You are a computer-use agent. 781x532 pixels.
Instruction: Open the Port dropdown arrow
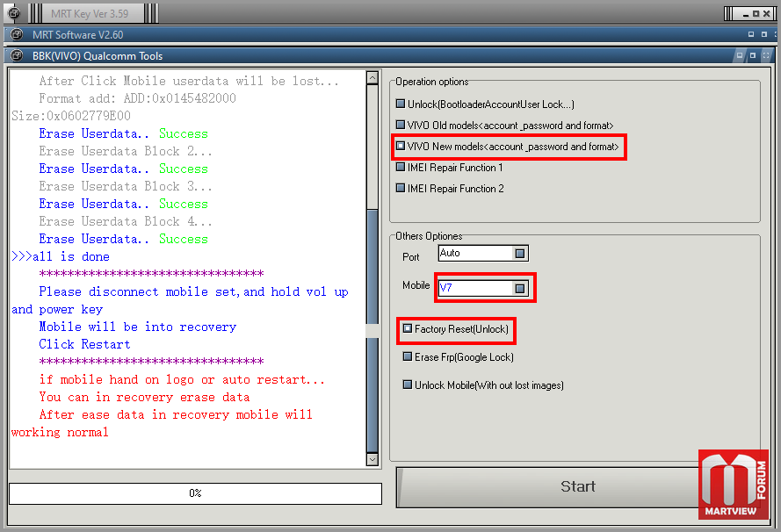[519, 254]
